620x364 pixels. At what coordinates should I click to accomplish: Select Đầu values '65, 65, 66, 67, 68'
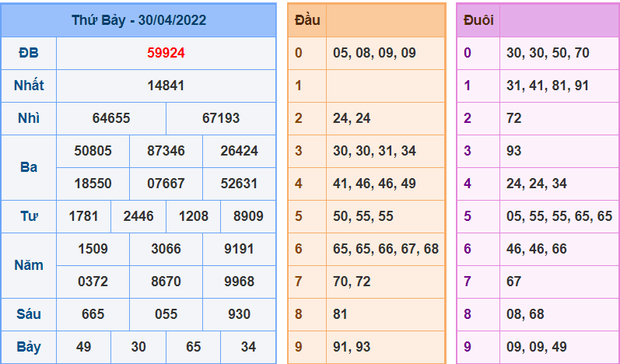386,249
